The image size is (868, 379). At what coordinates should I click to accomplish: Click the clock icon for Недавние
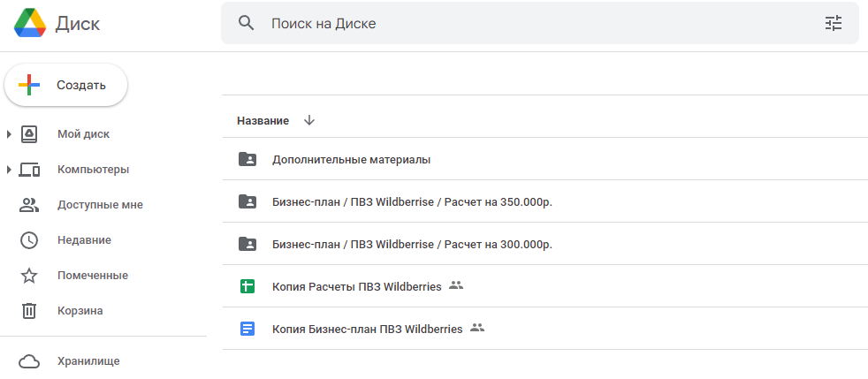click(29, 240)
